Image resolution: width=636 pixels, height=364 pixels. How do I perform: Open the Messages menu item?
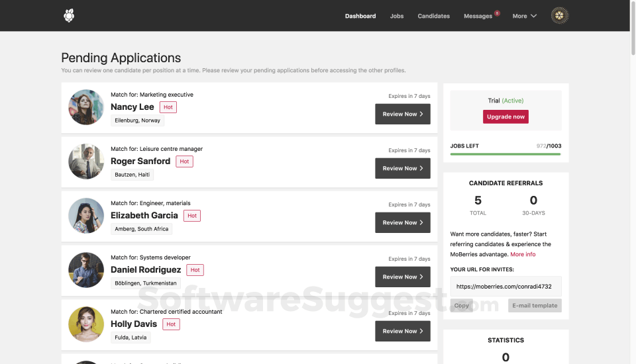[x=478, y=16]
